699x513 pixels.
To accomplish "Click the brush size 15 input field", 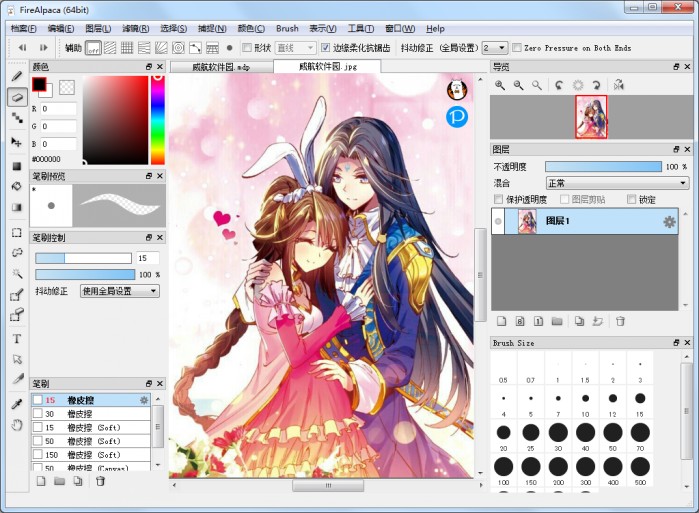I will coord(147,258).
